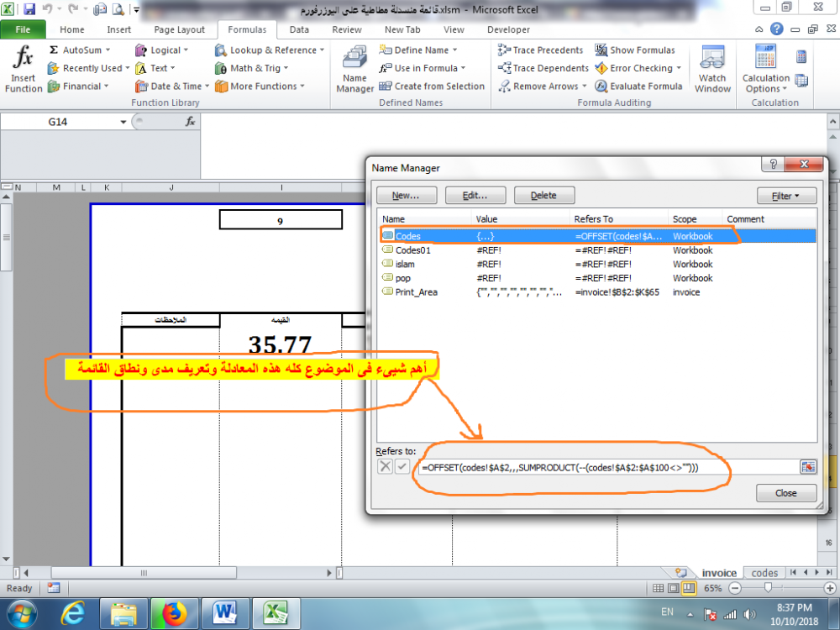This screenshot has height=630, width=840.
Task: Switch to Page Break Preview in status bar
Action: point(689,588)
